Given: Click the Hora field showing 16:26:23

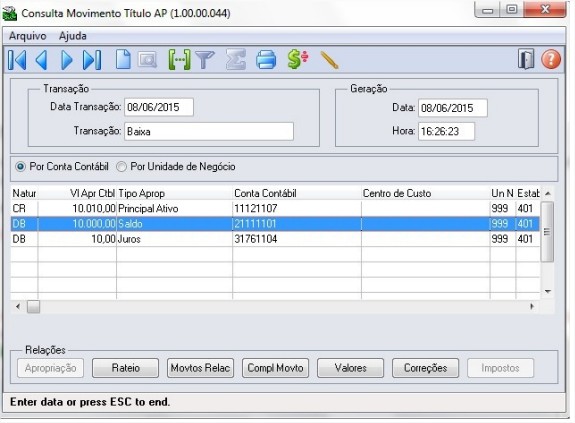Looking at the screenshot, I should point(446,131).
